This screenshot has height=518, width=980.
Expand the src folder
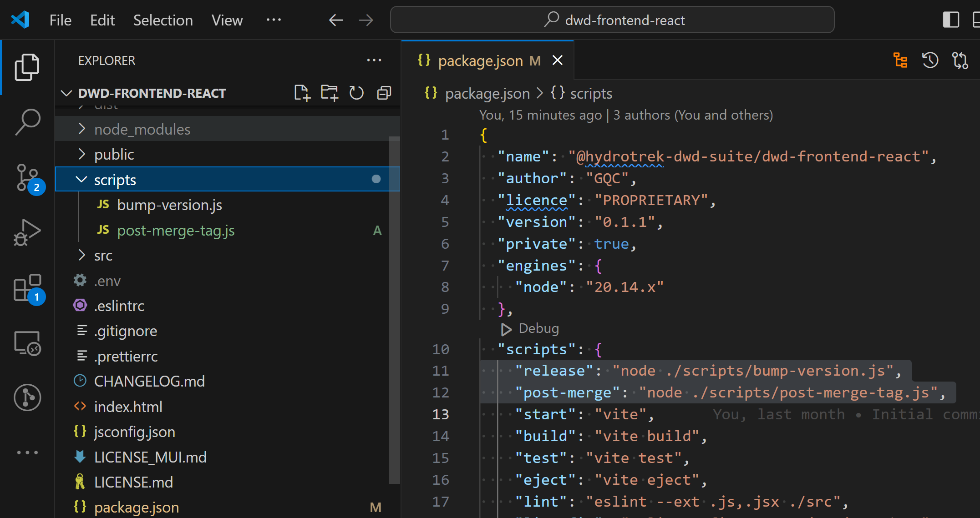tap(227, 256)
